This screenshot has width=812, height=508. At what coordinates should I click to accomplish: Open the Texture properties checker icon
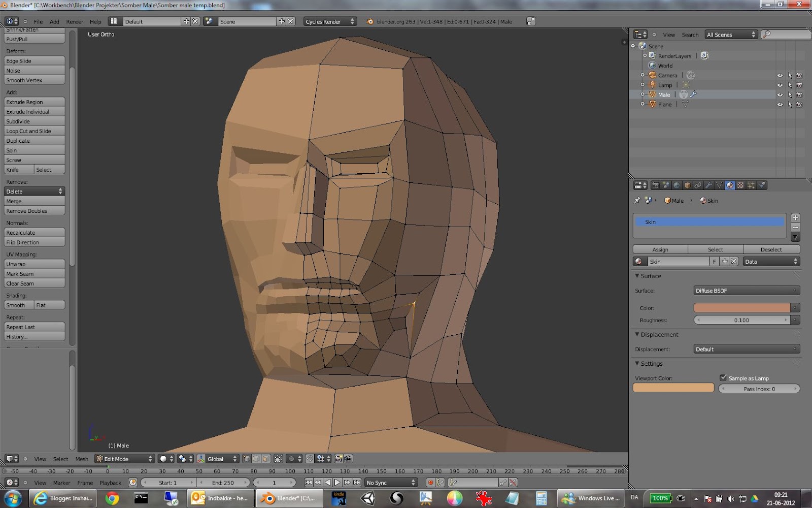click(x=740, y=185)
